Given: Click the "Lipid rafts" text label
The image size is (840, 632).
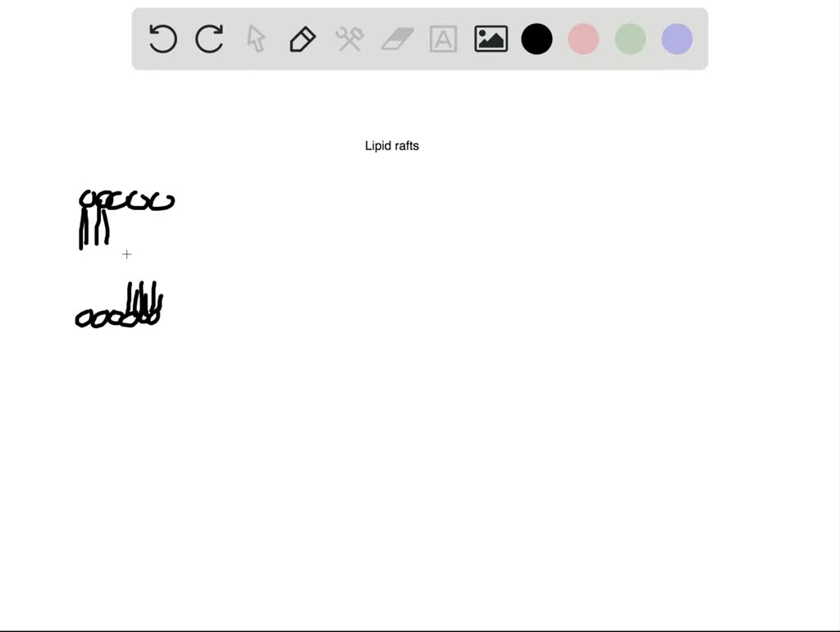Looking at the screenshot, I should (391, 146).
